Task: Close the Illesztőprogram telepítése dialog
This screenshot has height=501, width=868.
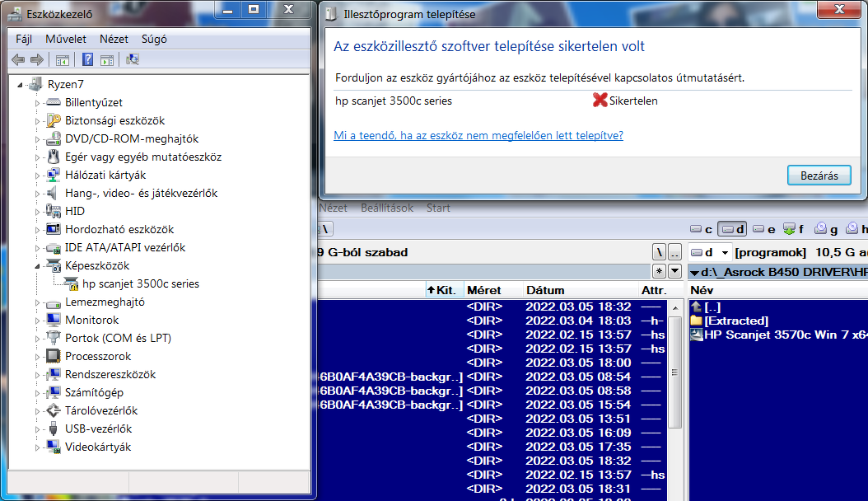Action: pos(839,9)
